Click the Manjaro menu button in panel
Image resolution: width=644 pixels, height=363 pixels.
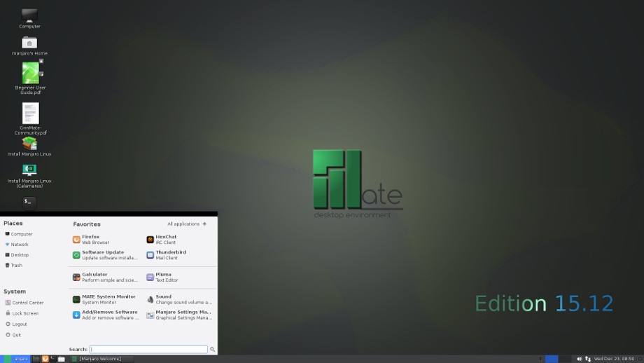(15, 359)
